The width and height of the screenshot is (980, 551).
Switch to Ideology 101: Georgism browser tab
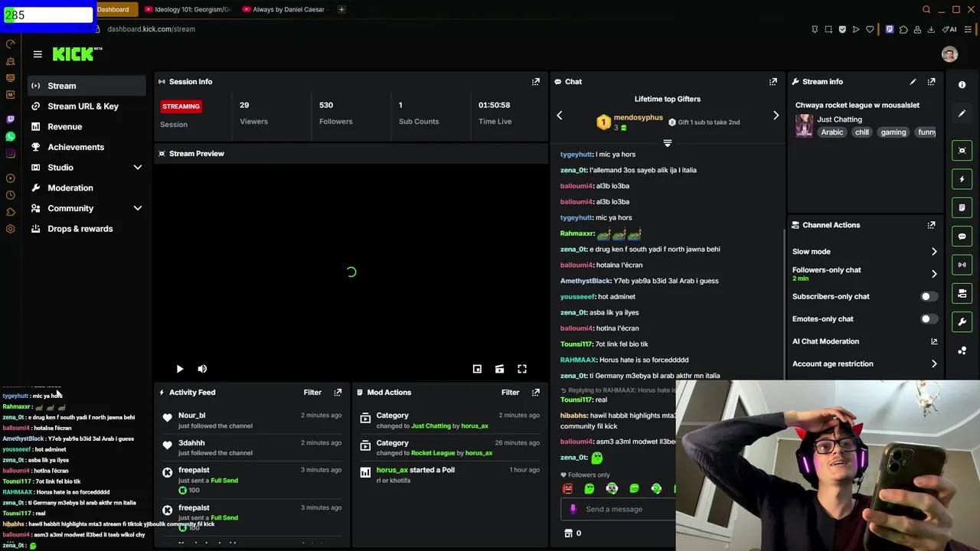point(188,9)
